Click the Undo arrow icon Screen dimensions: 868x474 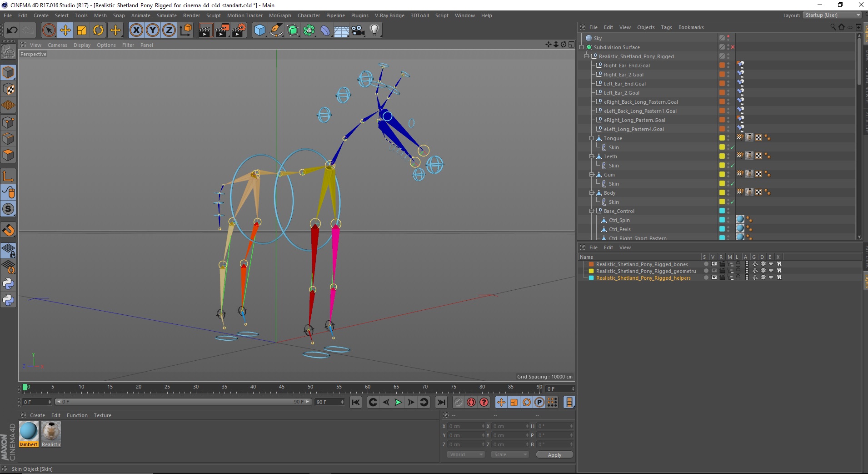[12, 30]
